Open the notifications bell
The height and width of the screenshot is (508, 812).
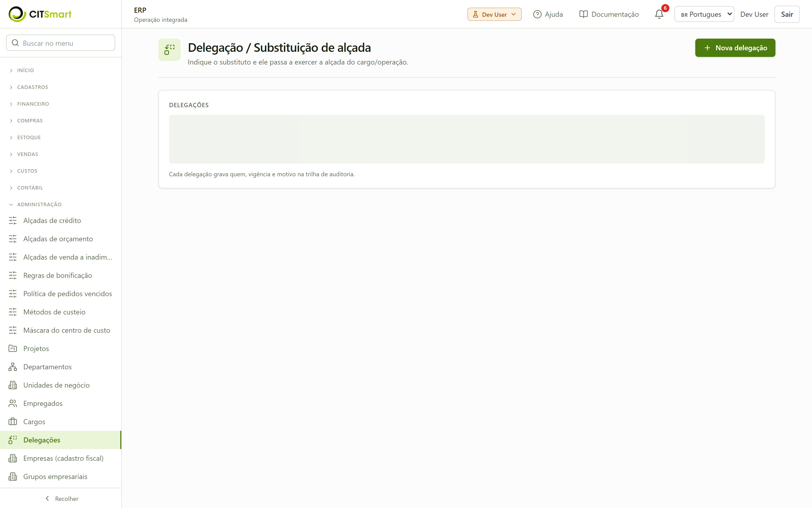pos(659,14)
